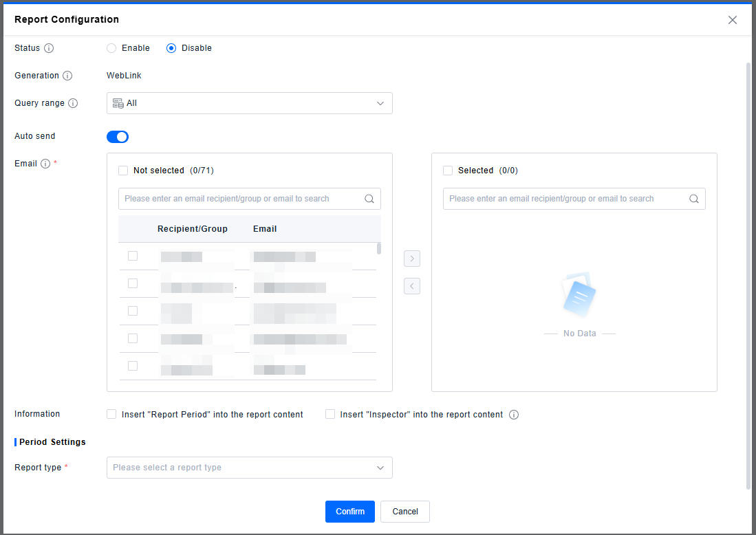Click the Confirm button

(350, 512)
